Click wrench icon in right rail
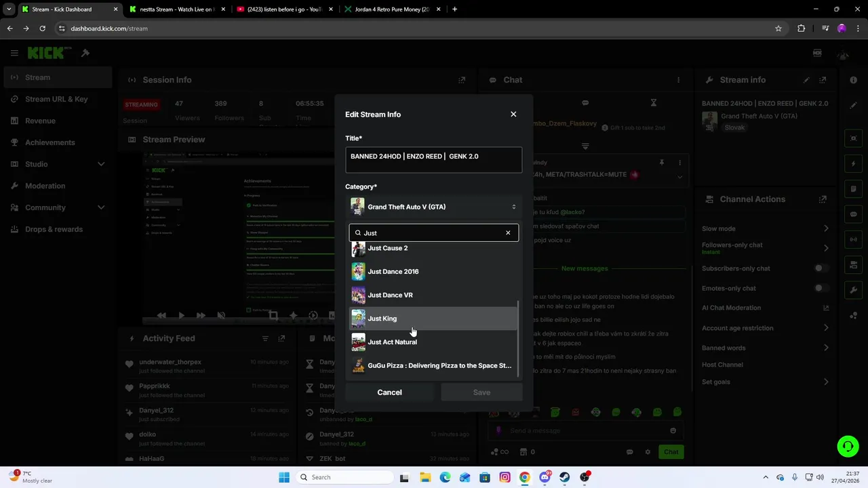 coord(854,290)
